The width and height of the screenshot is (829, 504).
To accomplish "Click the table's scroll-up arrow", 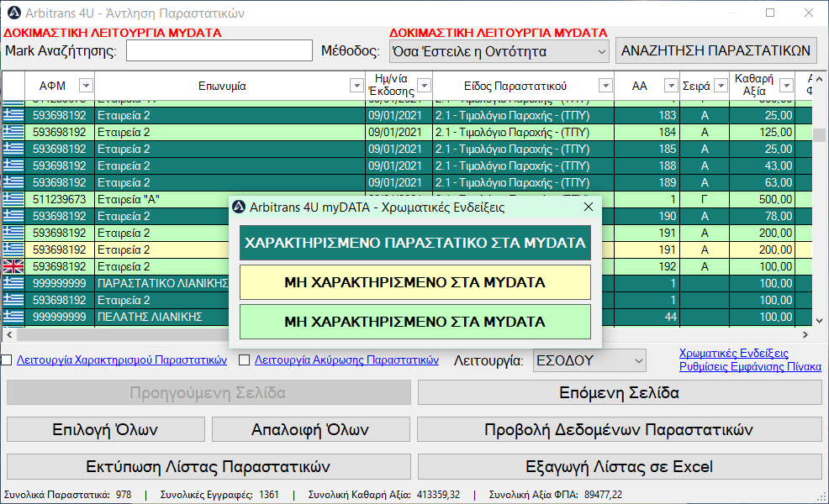I will (819, 79).
